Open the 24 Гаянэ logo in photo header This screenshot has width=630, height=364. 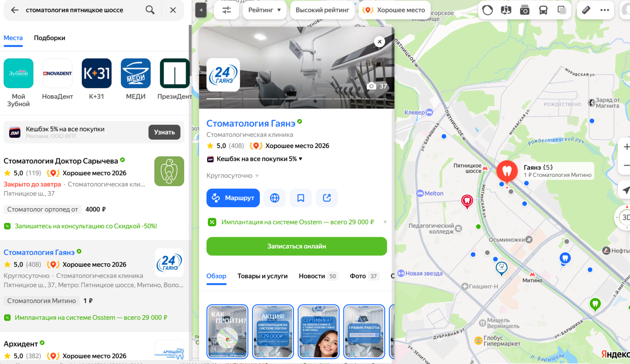pos(223,75)
